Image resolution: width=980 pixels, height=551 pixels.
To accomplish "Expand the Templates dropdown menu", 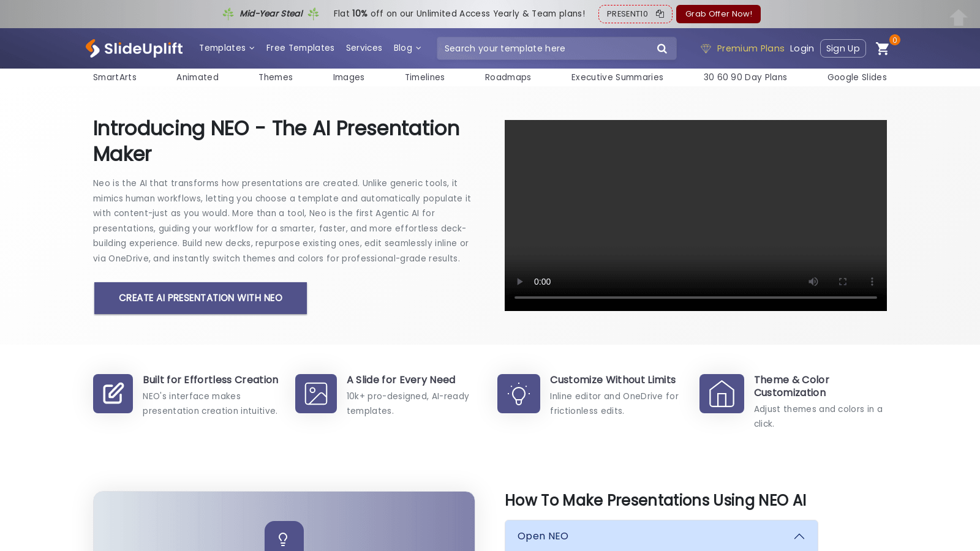I will coord(227,48).
